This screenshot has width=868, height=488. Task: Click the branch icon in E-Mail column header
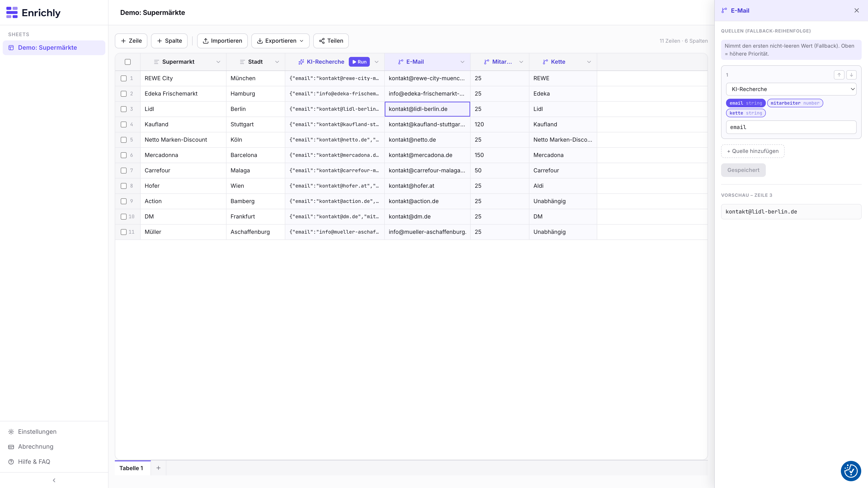tap(401, 62)
